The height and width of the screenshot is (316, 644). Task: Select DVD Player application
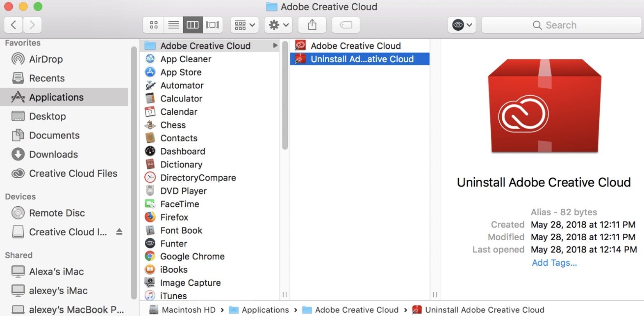tap(210, 191)
